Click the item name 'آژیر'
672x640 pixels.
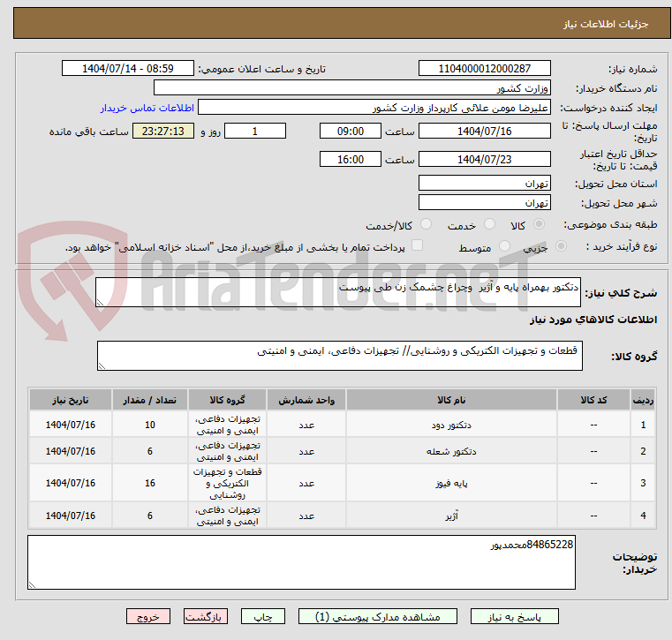click(451, 516)
